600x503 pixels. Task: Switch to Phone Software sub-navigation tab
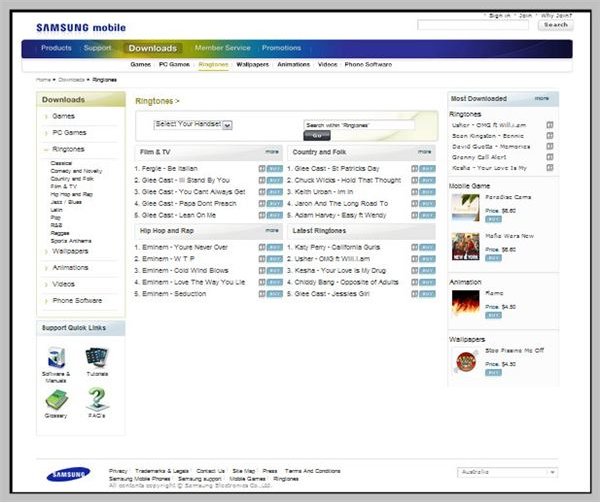[368, 65]
